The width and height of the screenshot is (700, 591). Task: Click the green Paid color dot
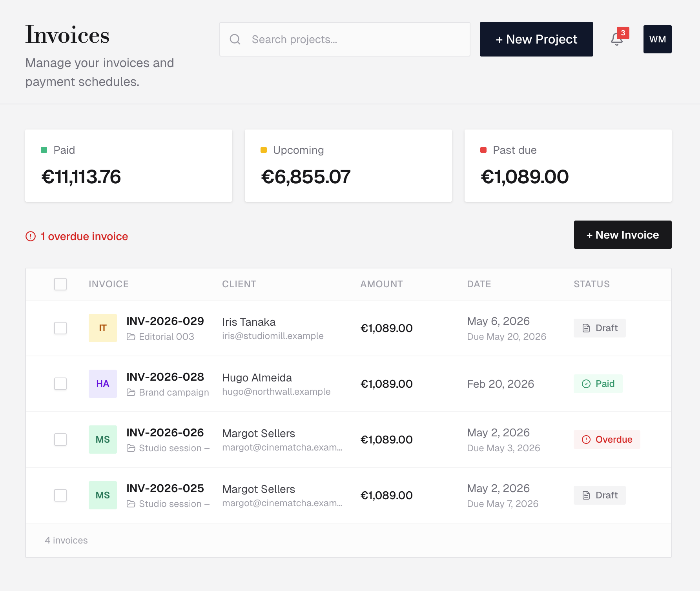[44, 150]
